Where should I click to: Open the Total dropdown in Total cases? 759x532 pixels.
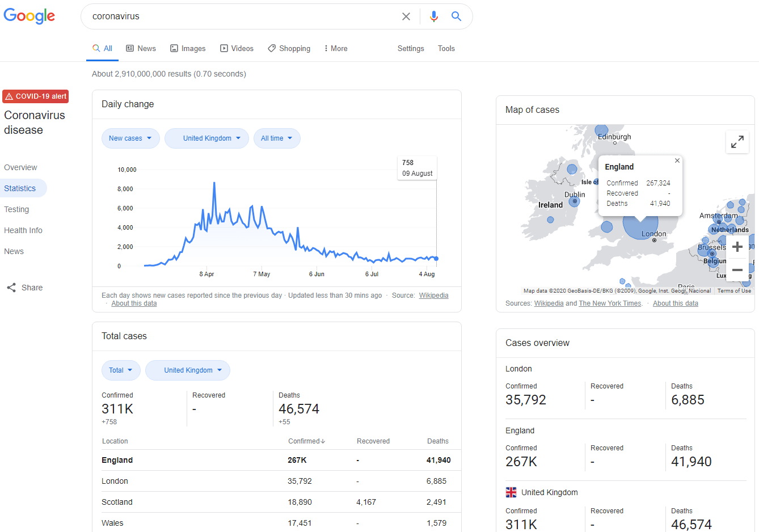pos(121,370)
